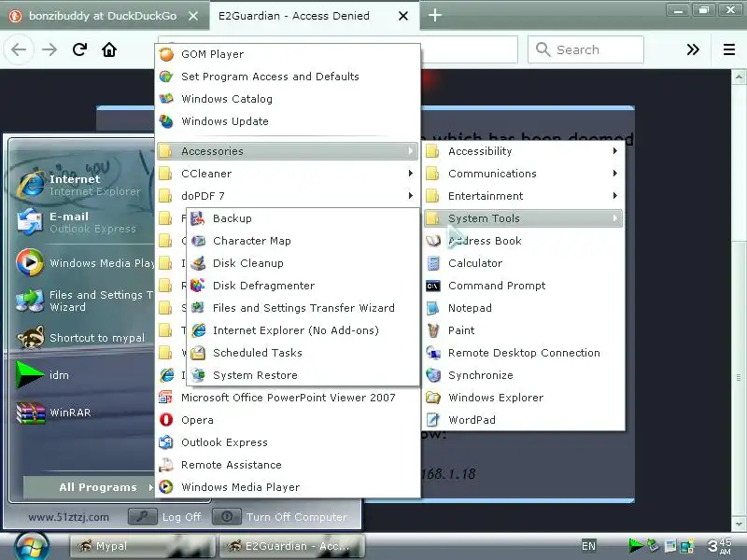The height and width of the screenshot is (560, 747).
Task: Close the E2Guardian tab
Action: [x=403, y=16]
